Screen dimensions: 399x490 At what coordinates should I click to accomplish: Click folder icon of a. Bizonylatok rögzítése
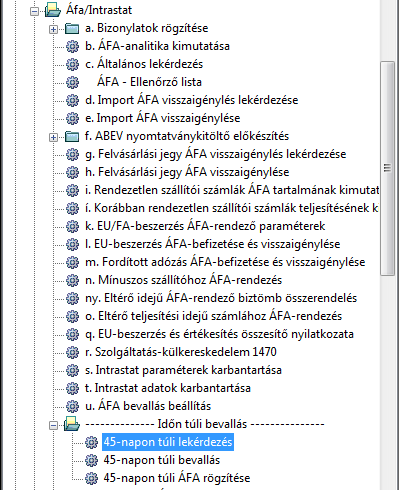click(x=72, y=29)
